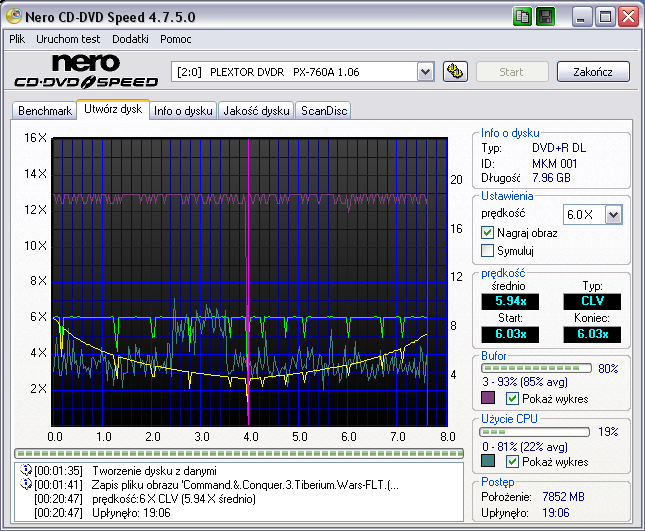Open the Dodatki menu

point(130,39)
